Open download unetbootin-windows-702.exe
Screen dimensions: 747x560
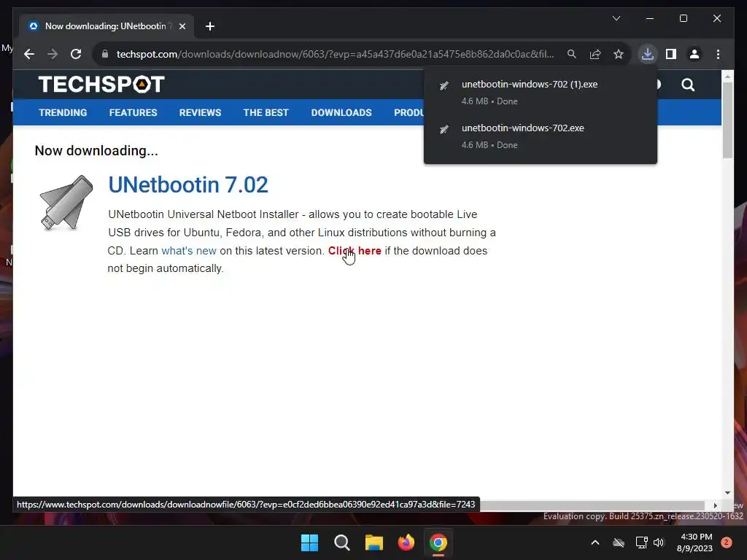point(541,136)
